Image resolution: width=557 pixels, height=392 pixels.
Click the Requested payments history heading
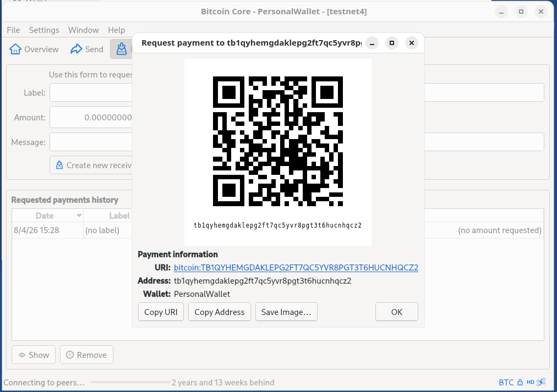pyautogui.click(x=64, y=200)
